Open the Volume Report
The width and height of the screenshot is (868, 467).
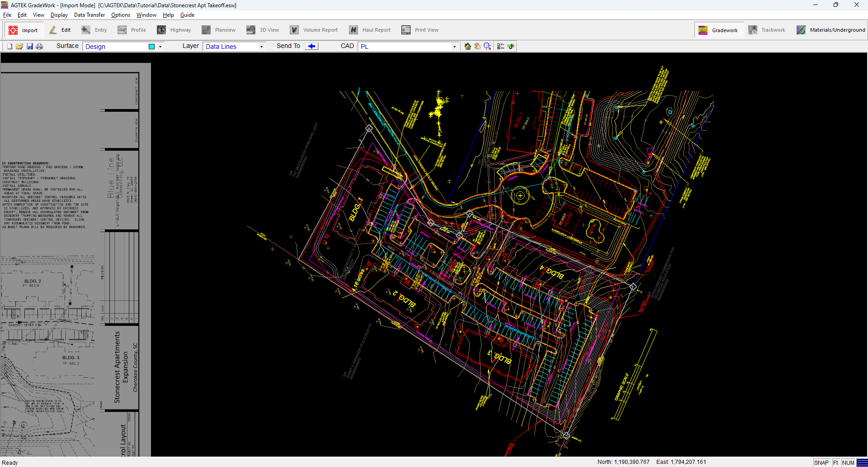(314, 29)
